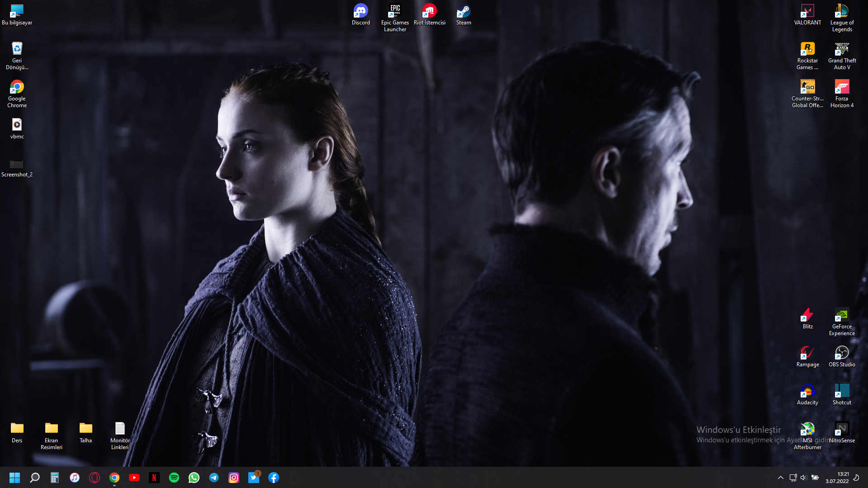Viewport: 868px width, 488px height.
Task: Open Telegram from the taskbar
Action: (214, 478)
